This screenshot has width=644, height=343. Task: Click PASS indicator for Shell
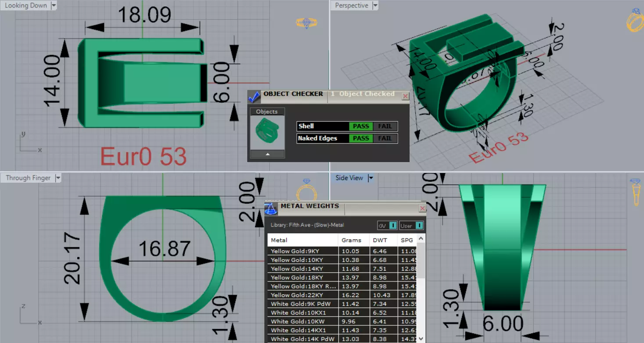tap(361, 126)
